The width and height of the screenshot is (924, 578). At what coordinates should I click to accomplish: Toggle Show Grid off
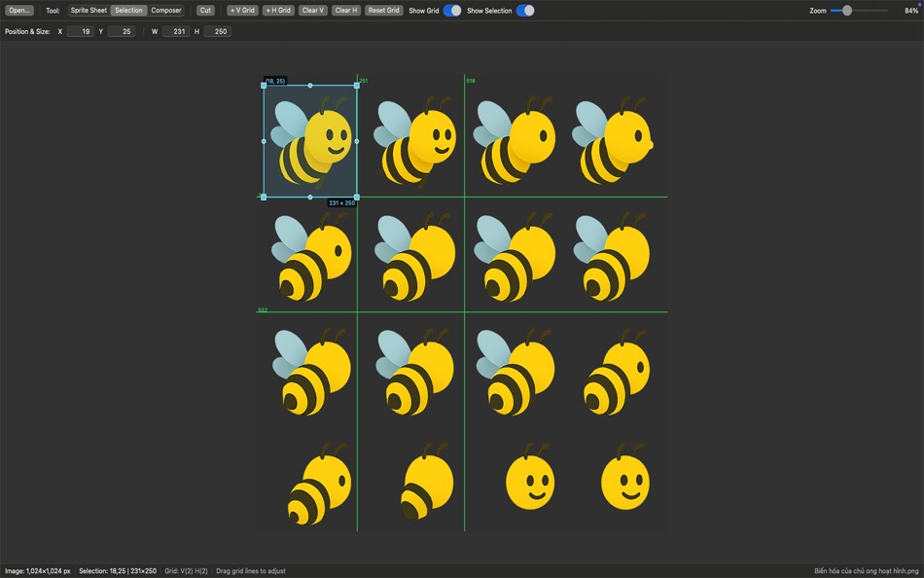point(450,10)
